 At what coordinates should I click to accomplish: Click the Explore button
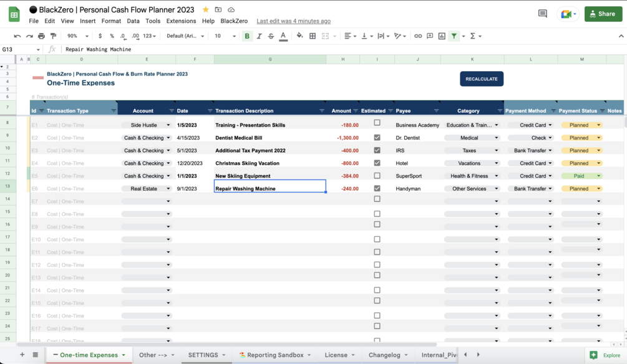605,355
